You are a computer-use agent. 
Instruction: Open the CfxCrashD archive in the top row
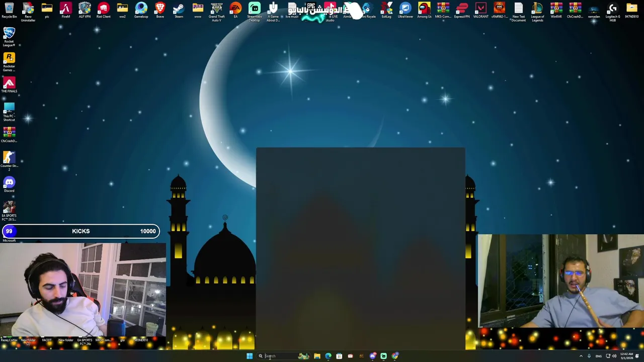coord(575,11)
